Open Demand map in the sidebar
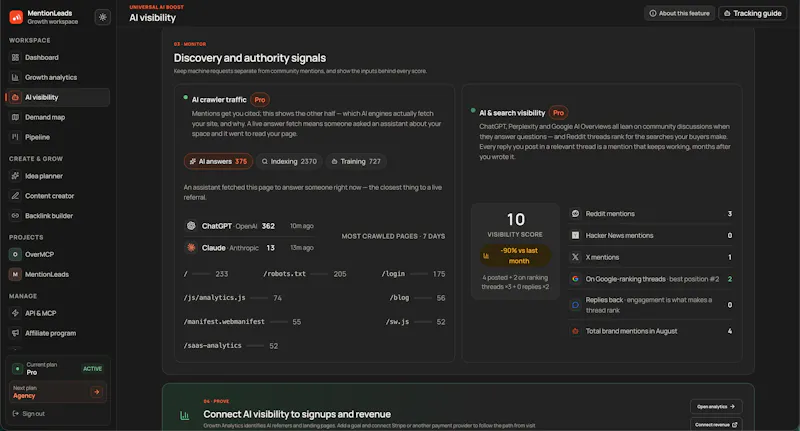The height and width of the screenshot is (431, 800). 58,117
